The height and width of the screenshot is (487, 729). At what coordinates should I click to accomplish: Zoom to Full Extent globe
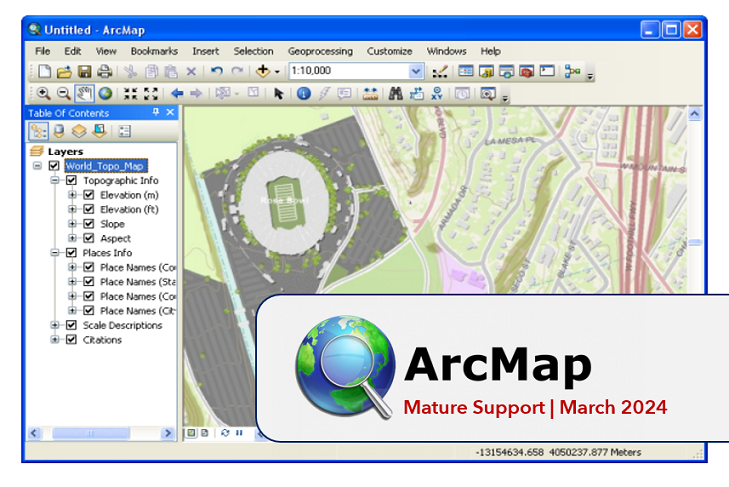pos(105,93)
